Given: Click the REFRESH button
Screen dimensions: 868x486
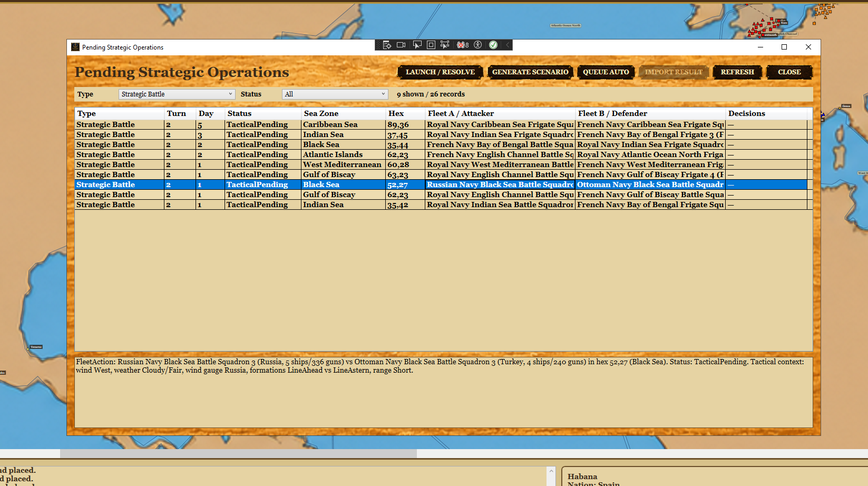Looking at the screenshot, I should (737, 72).
